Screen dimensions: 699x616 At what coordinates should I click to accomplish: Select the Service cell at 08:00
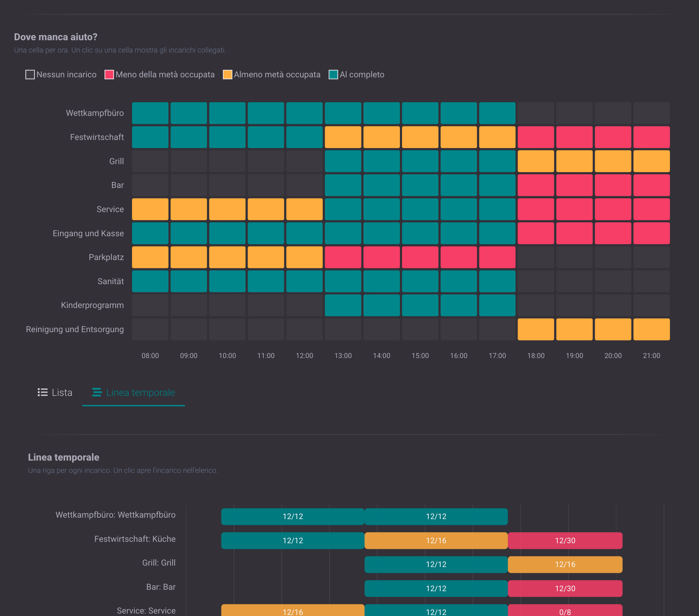[150, 209]
